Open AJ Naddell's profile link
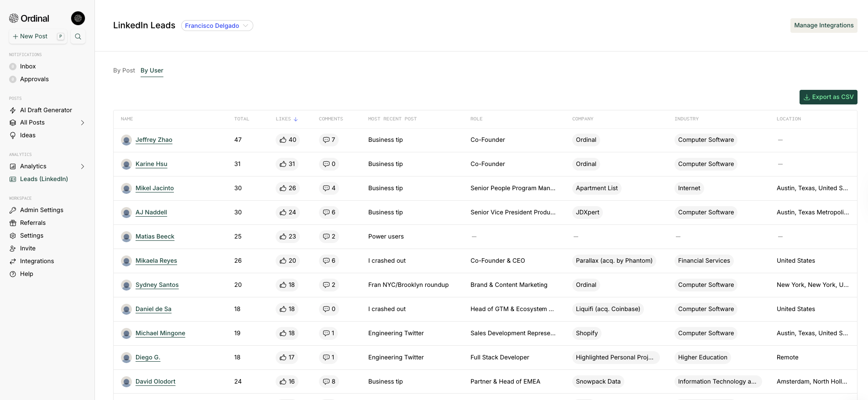 pyautogui.click(x=151, y=213)
